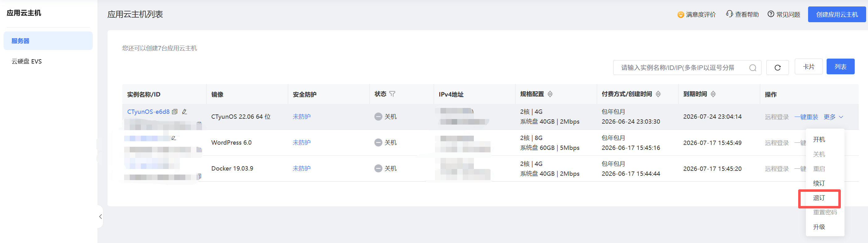Edit the CTyunOS-e6d8 instance name pencil icon
868x243 pixels.
(x=184, y=112)
